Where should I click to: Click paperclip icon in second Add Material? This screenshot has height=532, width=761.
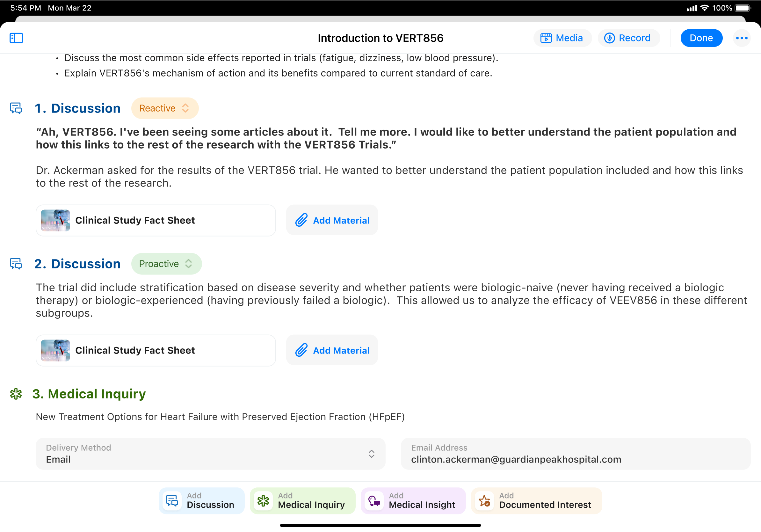click(x=301, y=350)
